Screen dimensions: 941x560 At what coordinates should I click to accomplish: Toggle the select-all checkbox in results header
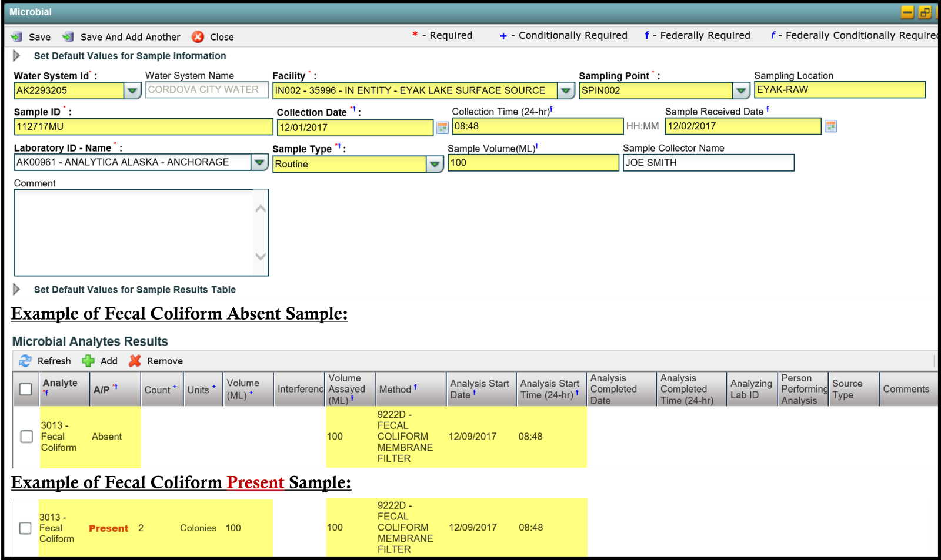26,389
